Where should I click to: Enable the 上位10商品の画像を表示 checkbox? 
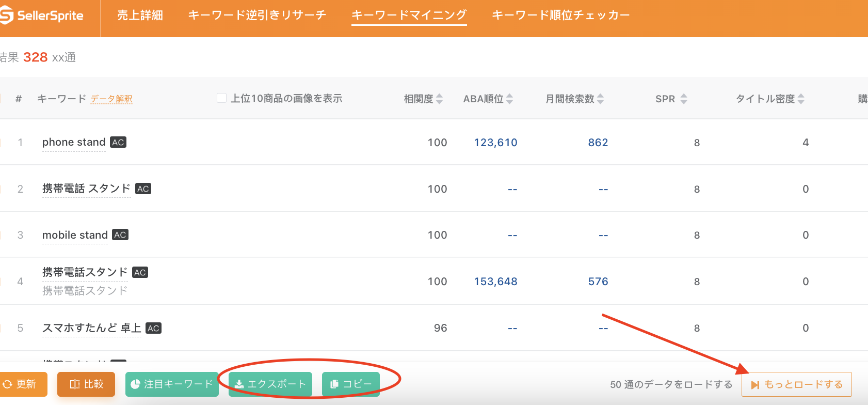tap(222, 98)
